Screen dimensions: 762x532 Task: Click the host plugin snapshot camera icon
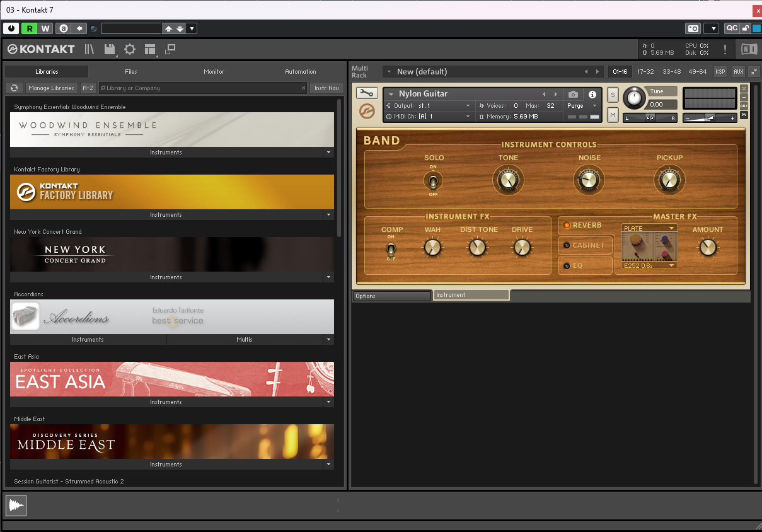[x=693, y=28]
